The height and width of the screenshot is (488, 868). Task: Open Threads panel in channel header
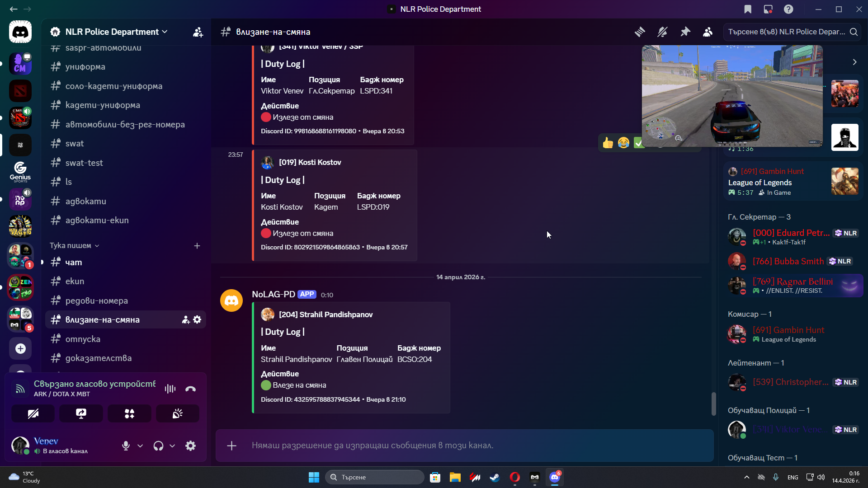point(640,32)
